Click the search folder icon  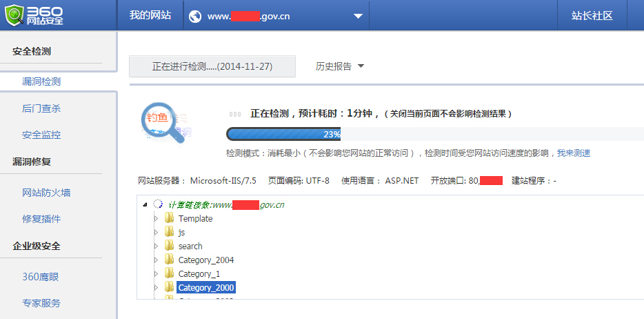point(169,245)
